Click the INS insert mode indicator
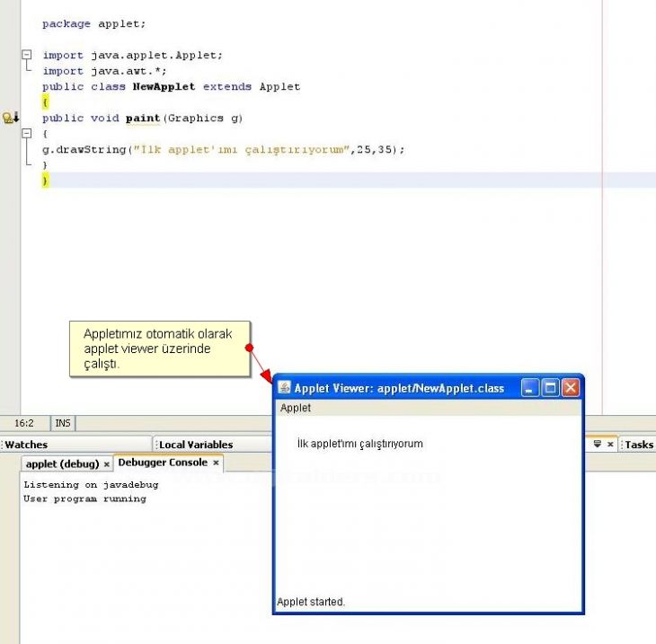This screenshot has width=656, height=644. [63, 423]
